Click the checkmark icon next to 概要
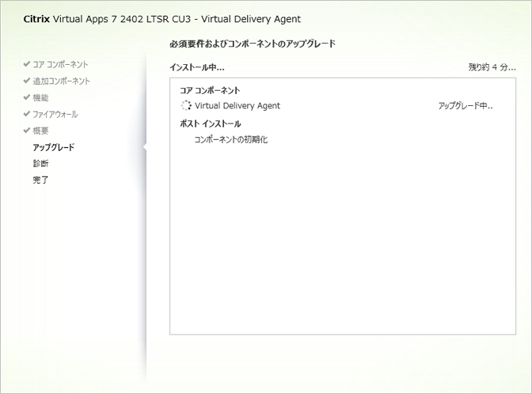532x394 pixels. tap(27, 131)
